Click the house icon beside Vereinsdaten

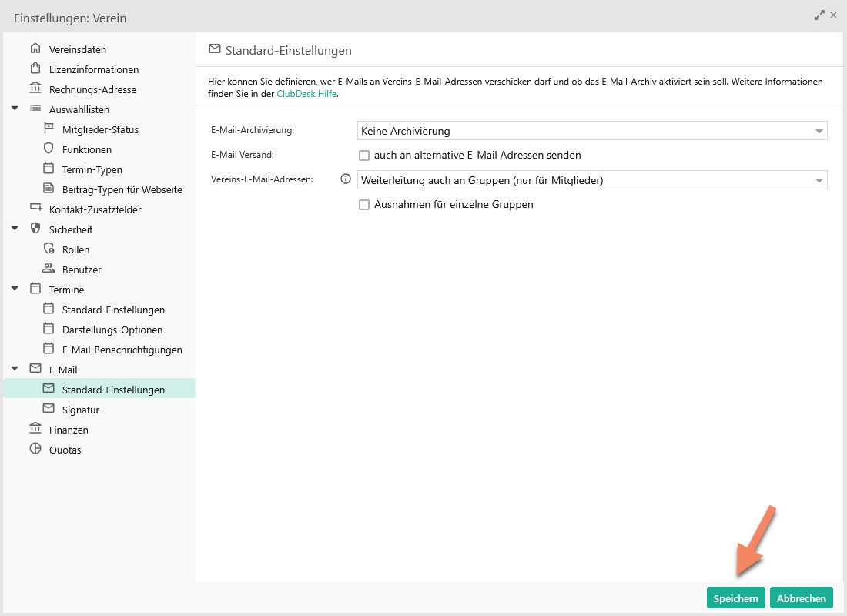pyautogui.click(x=35, y=49)
